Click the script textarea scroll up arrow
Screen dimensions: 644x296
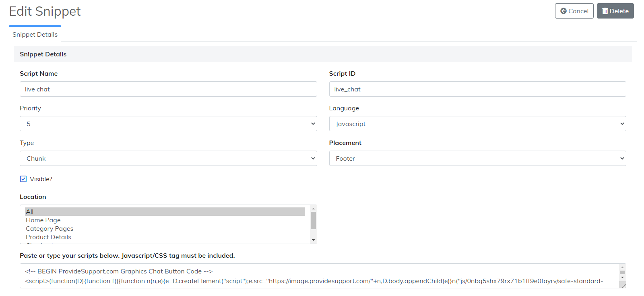coord(622,267)
